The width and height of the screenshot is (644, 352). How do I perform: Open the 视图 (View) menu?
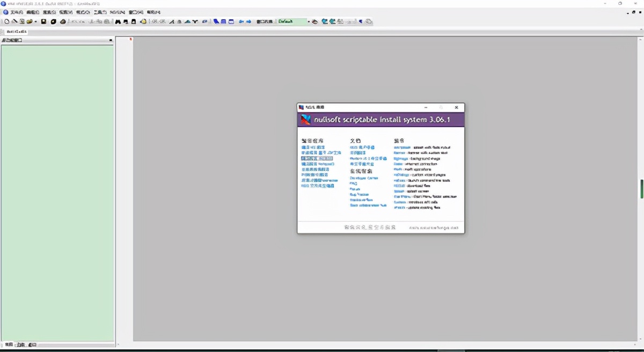click(65, 12)
